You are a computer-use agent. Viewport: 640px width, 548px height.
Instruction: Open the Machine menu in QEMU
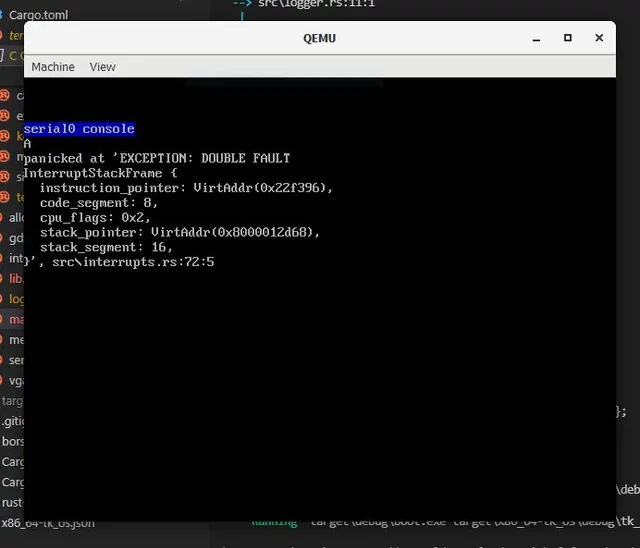53,67
